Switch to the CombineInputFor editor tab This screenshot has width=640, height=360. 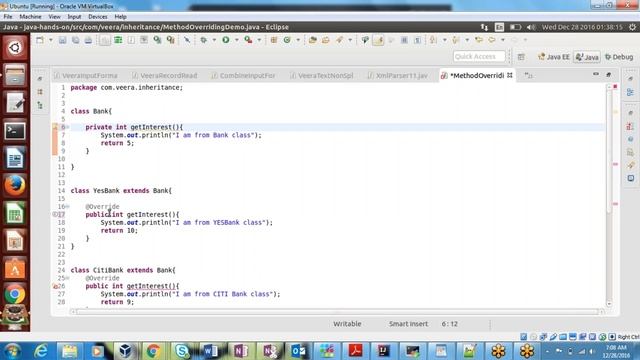(244, 76)
